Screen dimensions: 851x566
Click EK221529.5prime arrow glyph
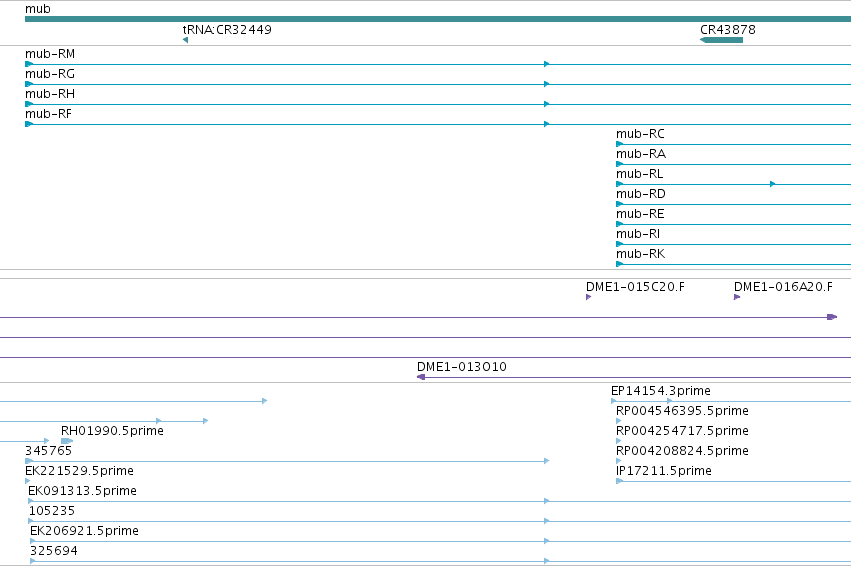tap(27, 481)
